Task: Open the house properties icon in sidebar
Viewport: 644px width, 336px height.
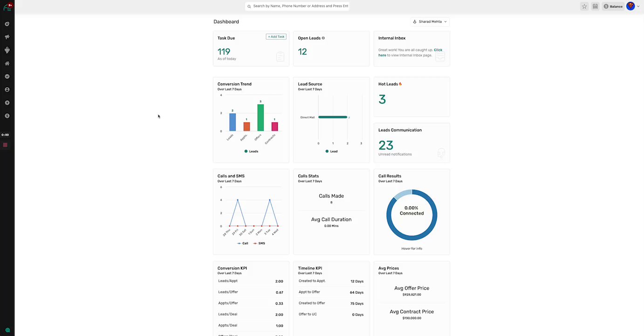Action: [7, 63]
